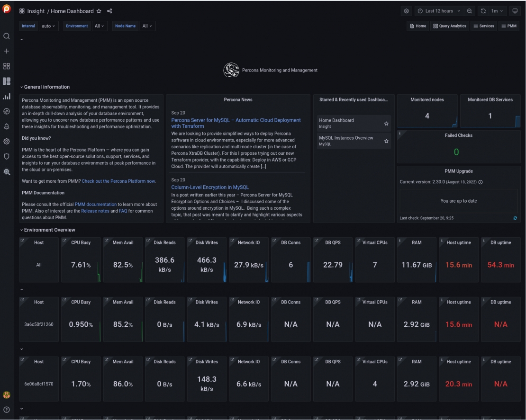The image size is (526, 420).
Task: Toggle star on Home Dashboard list entry
Action: tap(386, 124)
